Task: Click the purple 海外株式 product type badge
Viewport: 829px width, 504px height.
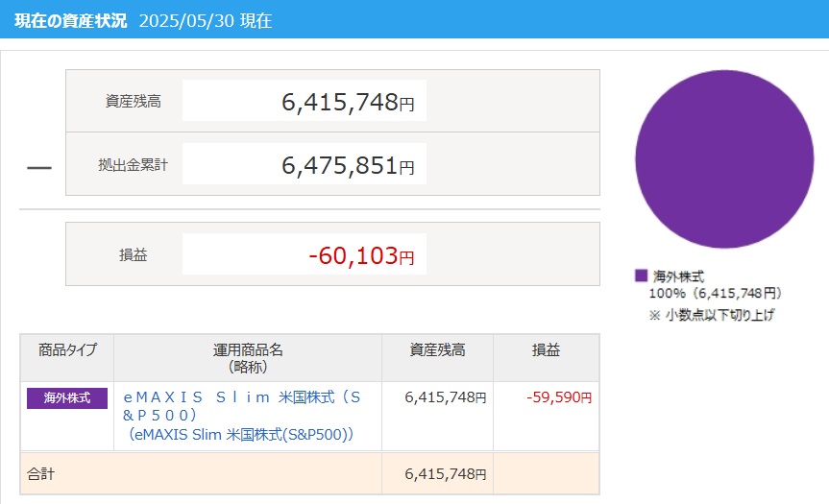Action: point(67,397)
